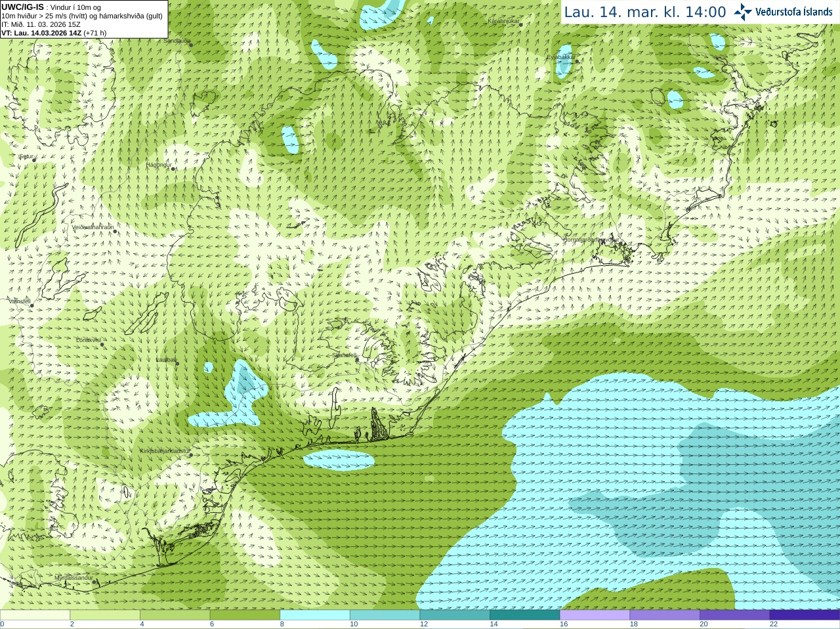Click the 14–16 m/s legend swatch
Screen dimensions: 840x629
[525, 615]
